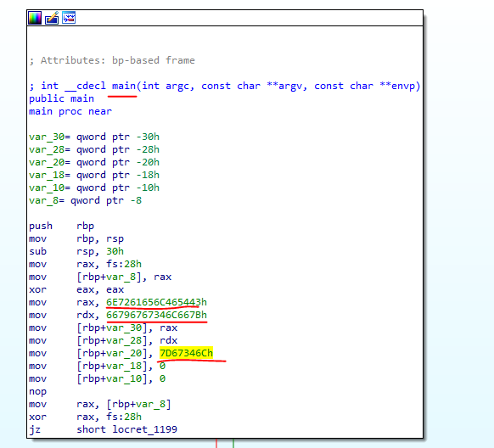Viewport: 494px width, 448px height.
Task: Follow the 'locret_1199' jump target
Action: click(145, 429)
